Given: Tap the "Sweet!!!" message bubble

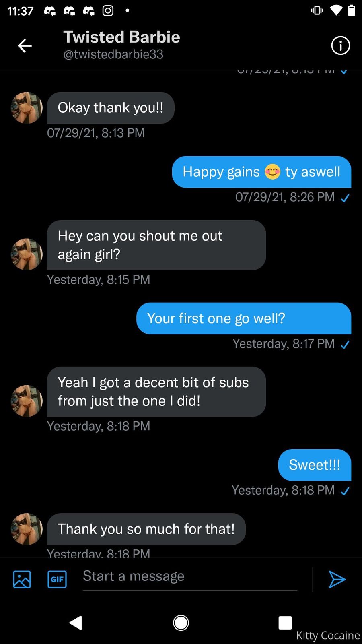Looking at the screenshot, I should tap(315, 465).
